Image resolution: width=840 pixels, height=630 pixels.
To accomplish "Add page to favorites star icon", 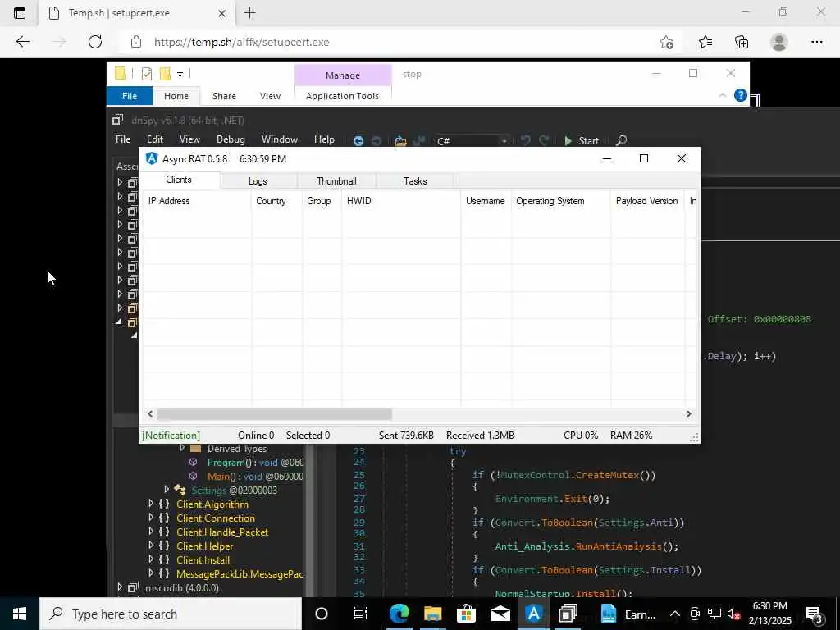I will point(666,42).
